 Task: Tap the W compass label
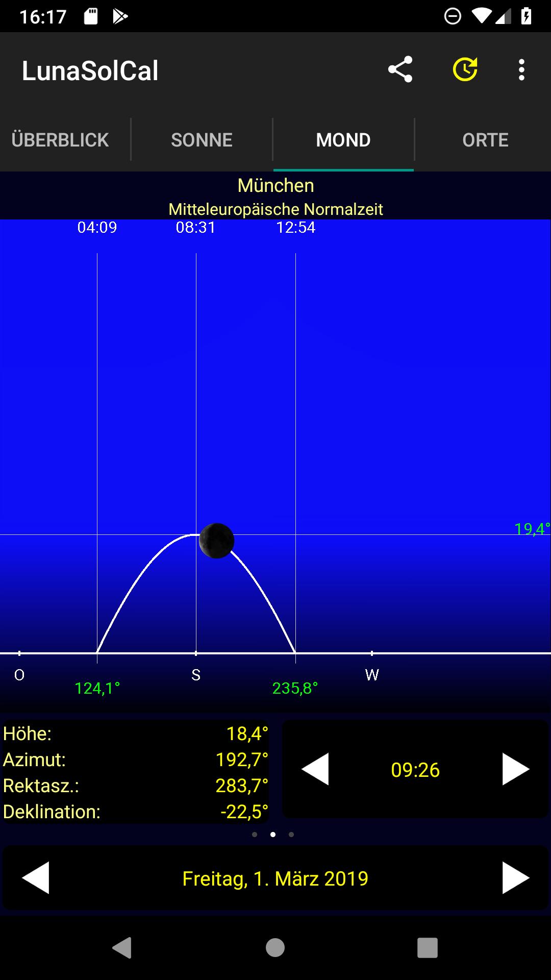click(372, 675)
